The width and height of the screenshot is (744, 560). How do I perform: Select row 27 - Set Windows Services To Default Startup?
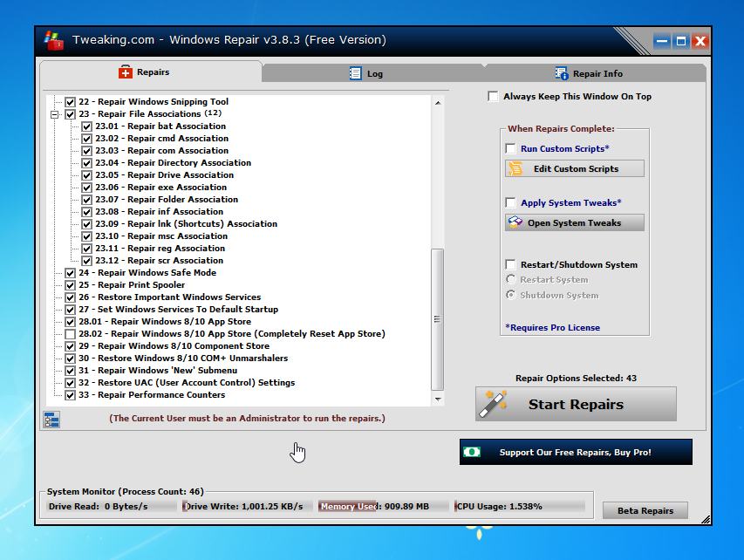click(179, 310)
